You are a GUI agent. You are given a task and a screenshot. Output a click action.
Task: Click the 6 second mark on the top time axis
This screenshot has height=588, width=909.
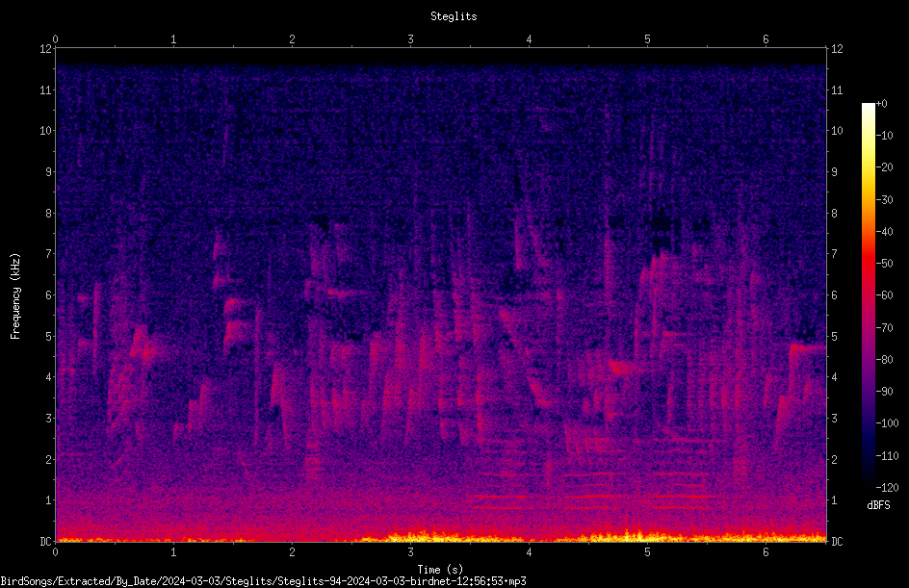(766, 39)
